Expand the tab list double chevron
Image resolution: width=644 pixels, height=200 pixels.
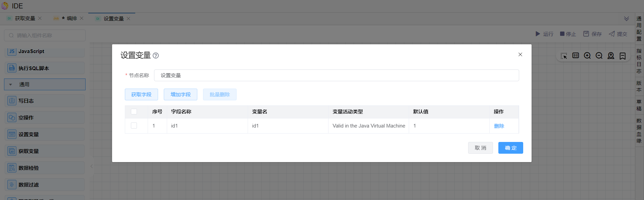[626, 18]
